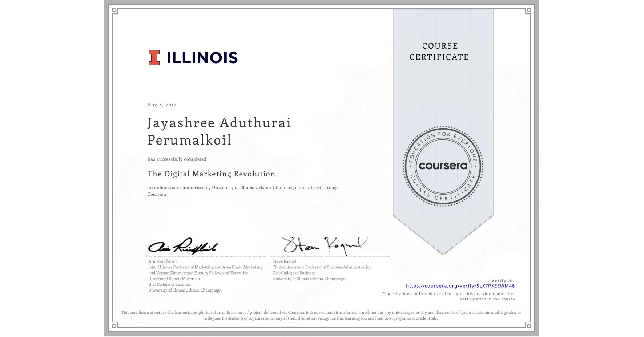Select course title The Digital Marketing Revolution
The image size is (644, 337).
(212, 174)
